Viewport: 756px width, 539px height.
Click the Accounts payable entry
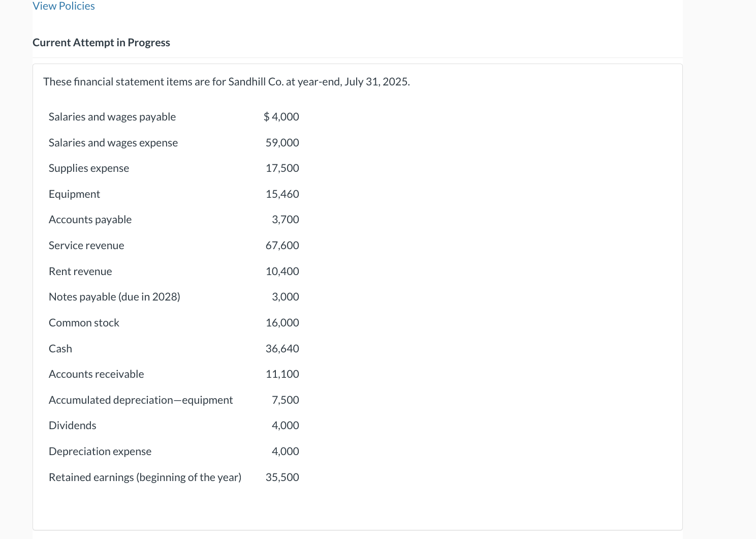click(x=90, y=219)
